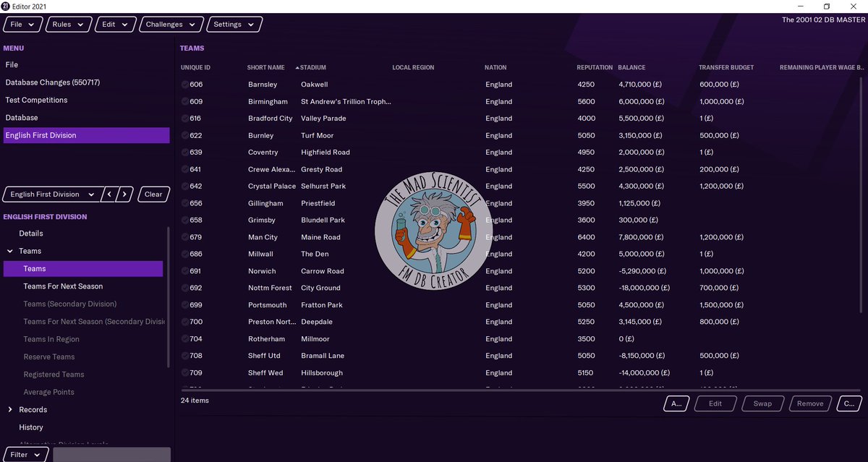868x462 pixels.
Task: Open the Filter dropdown at the bottom
Action: click(26, 455)
